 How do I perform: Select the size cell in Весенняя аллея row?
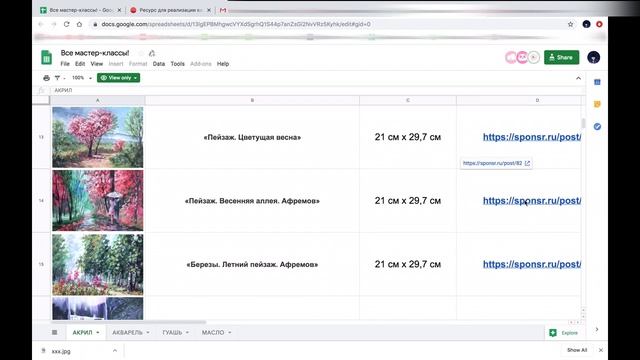(x=408, y=201)
